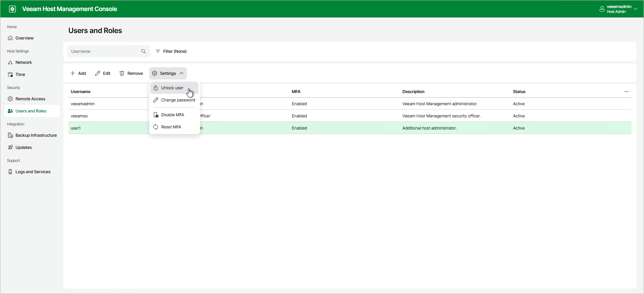Screen dimensions: 644x294
Task: Sort by Status column header
Action: pos(519,92)
